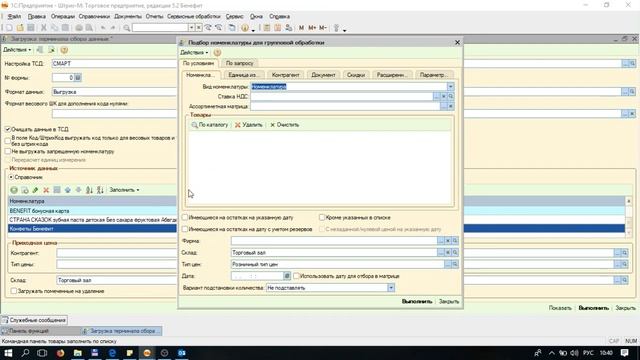Switch to the По запросу tab

pyautogui.click(x=240, y=63)
